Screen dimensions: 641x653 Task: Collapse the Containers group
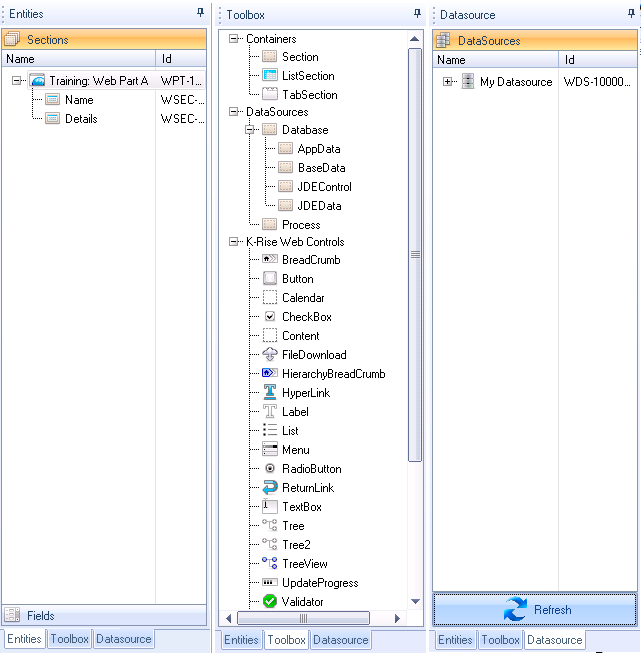pos(234,39)
